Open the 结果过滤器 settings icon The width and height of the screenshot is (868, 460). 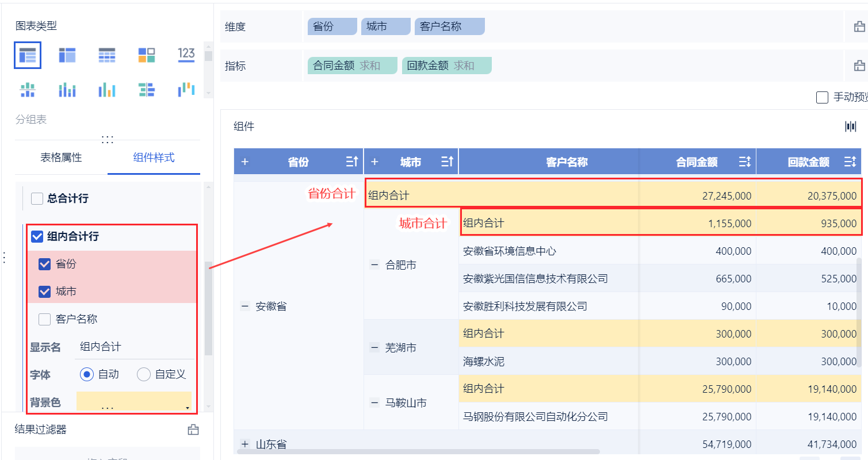(x=193, y=430)
